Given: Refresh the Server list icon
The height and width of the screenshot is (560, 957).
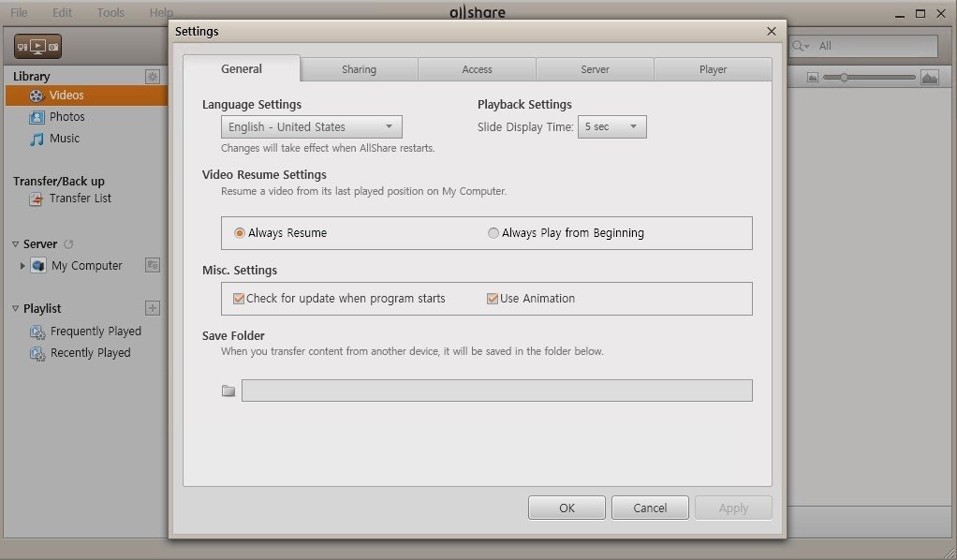Looking at the screenshot, I should (x=69, y=243).
